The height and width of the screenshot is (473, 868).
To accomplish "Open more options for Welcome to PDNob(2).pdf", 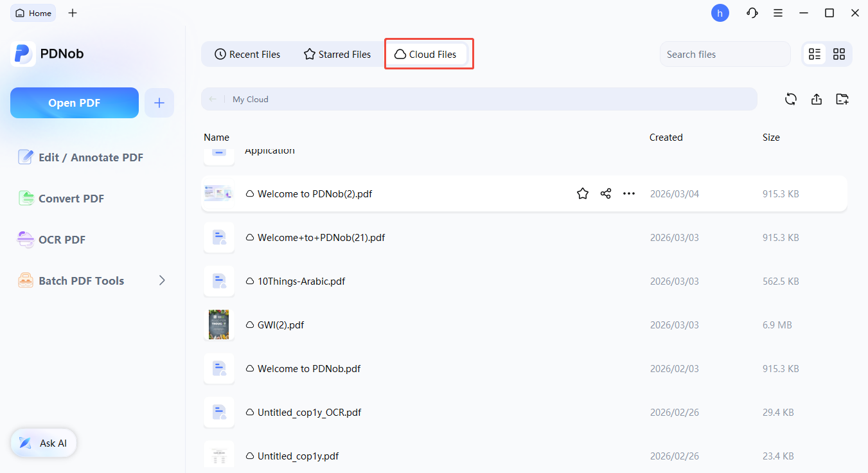I will 628,193.
